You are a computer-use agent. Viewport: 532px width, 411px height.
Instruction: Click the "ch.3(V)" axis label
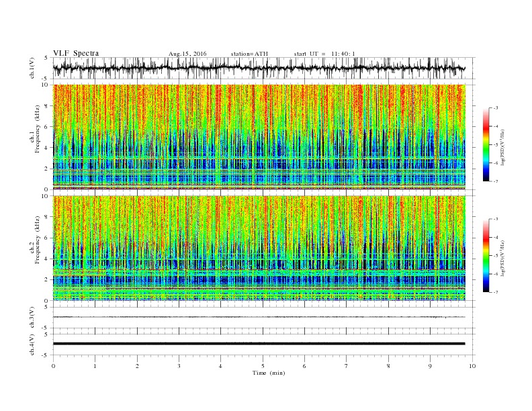32,318
